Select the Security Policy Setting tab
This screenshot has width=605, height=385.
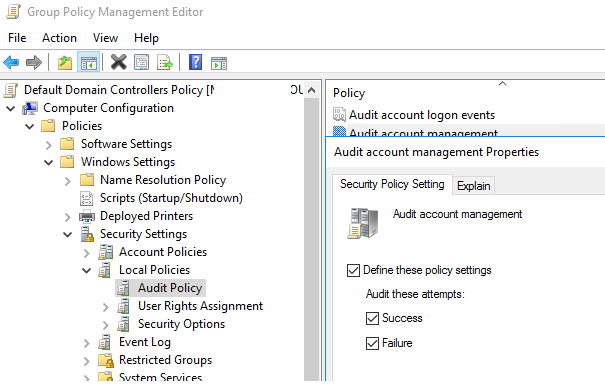(x=392, y=184)
